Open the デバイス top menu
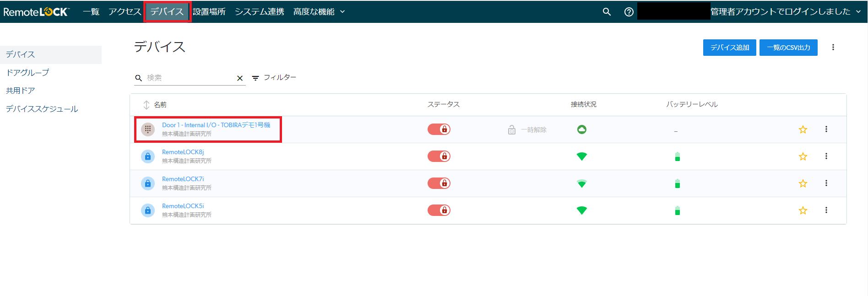868x296 pixels. tap(167, 12)
